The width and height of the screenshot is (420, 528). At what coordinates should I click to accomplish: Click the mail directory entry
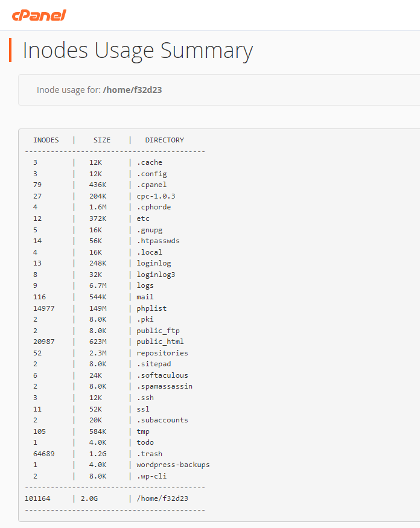pyautogui.click(x=145, y=297)
